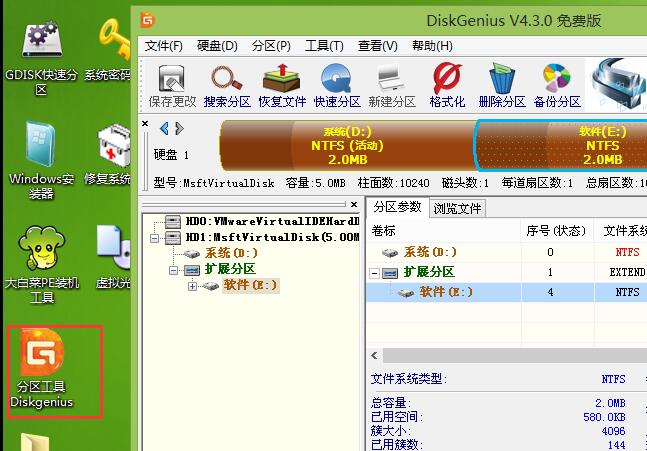This screenshot has height=451, width=647.
Task: Open the 硬盘(D) menu
Action: [217, 46]
